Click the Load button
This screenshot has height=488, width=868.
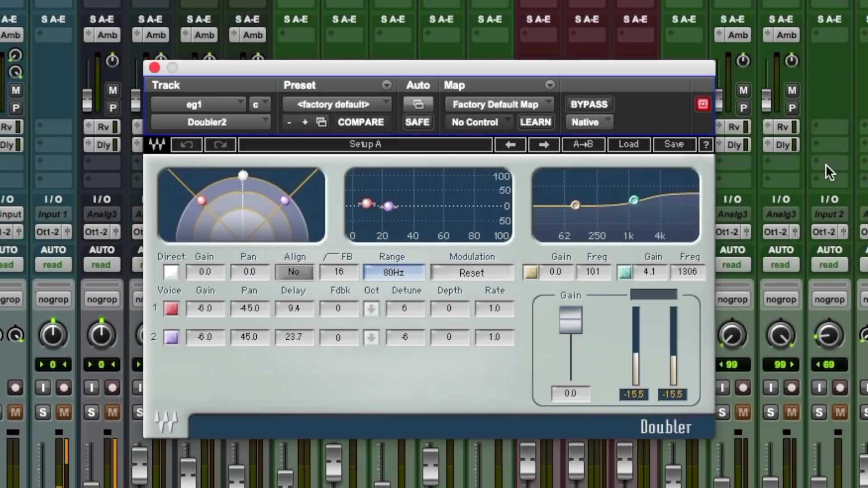(x=628, y=145)
